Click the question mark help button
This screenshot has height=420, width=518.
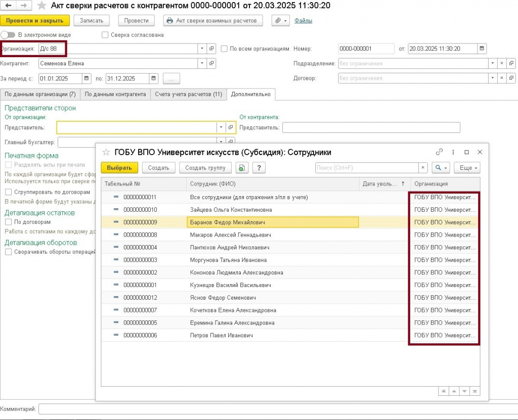[259, 168]
